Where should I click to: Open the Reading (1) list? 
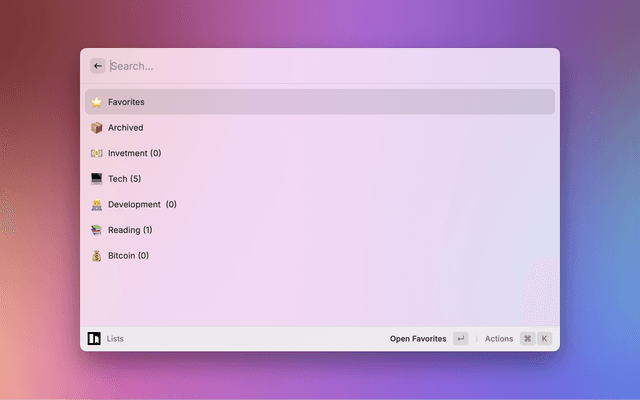click(130, 230)
